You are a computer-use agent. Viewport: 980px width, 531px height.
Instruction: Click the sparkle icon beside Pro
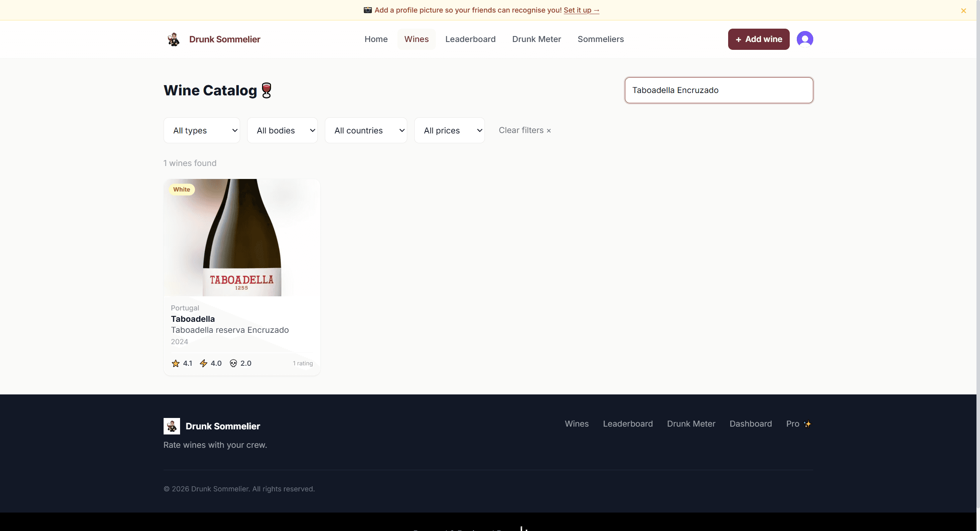pyautogui.click(x=807, y=424)
